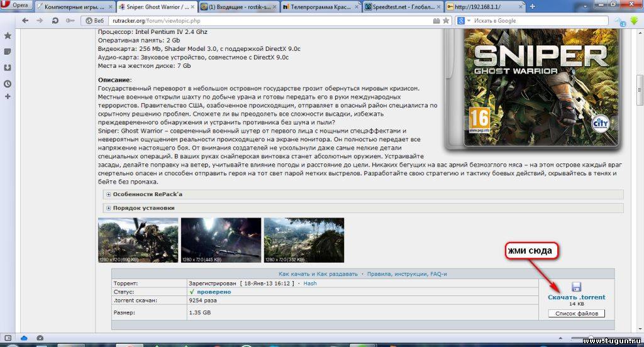Click the floppy disk download icon
The width and height of the screenshot is (644, 347).
click(x=576, y=287)
